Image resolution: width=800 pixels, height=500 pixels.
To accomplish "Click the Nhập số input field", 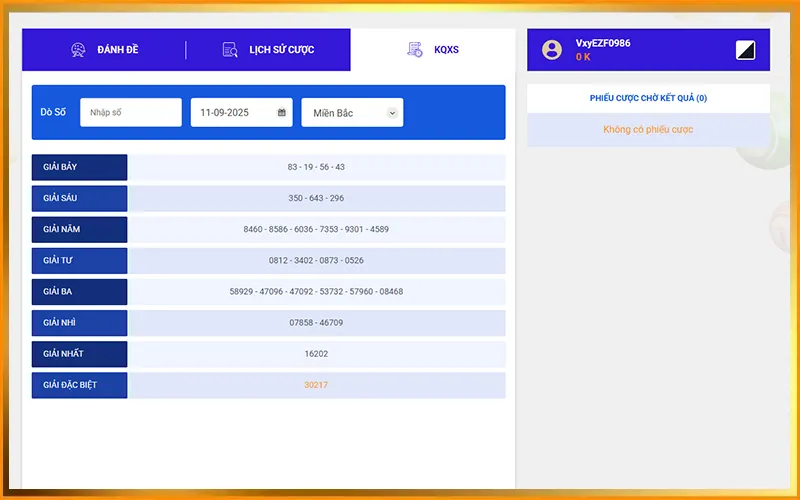I will click(130, 113).
